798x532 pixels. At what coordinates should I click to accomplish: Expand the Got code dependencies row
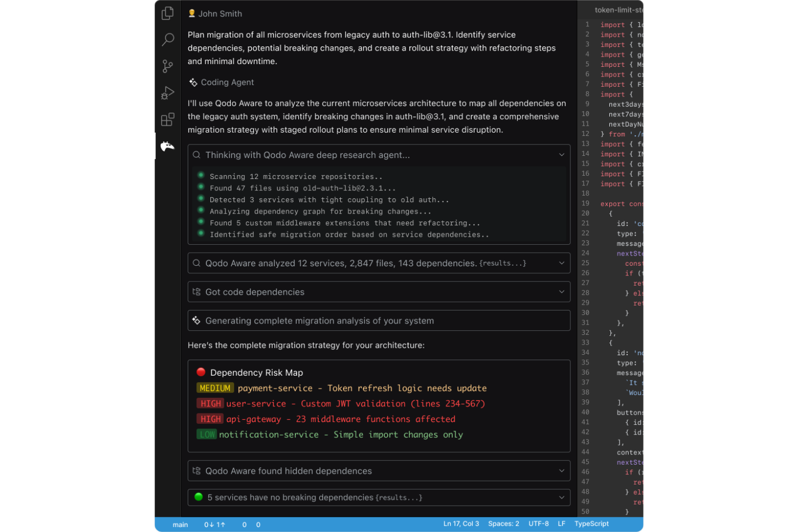coord(561,292)
